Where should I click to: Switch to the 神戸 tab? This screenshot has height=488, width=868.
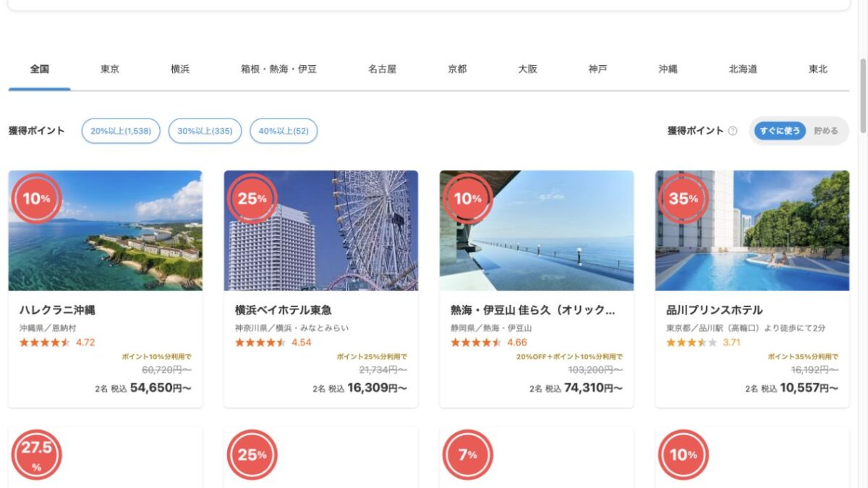[597, 69]
